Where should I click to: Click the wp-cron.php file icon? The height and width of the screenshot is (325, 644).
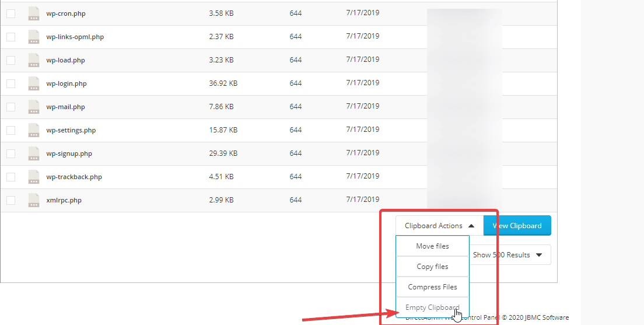point(34,13)
